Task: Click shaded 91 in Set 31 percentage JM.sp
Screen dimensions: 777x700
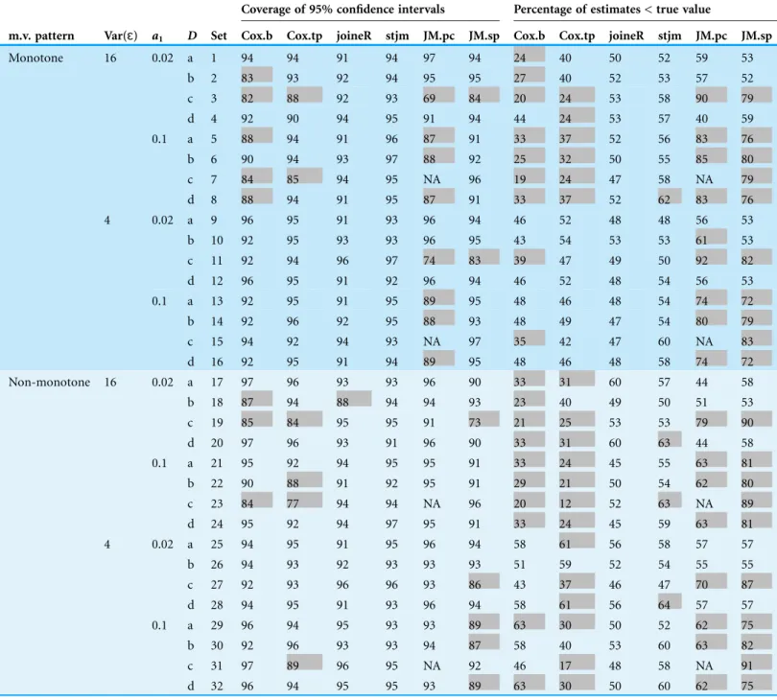Action: click(757, 663)
